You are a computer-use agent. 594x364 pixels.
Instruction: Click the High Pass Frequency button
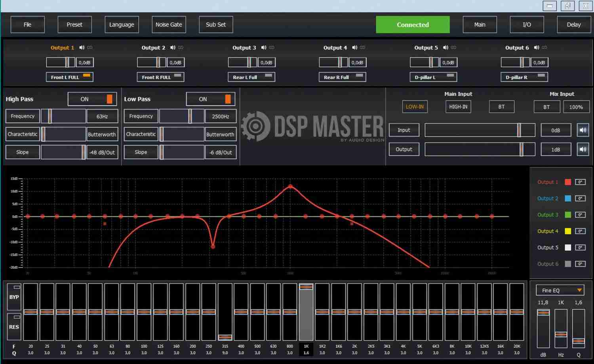pyautogui.click(x=23, y=116)
